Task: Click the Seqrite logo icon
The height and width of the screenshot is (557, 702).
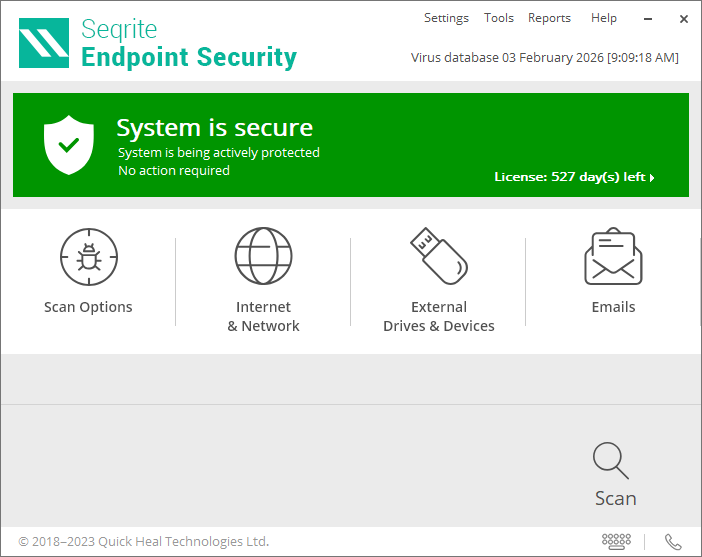Action: click(44, 43)
